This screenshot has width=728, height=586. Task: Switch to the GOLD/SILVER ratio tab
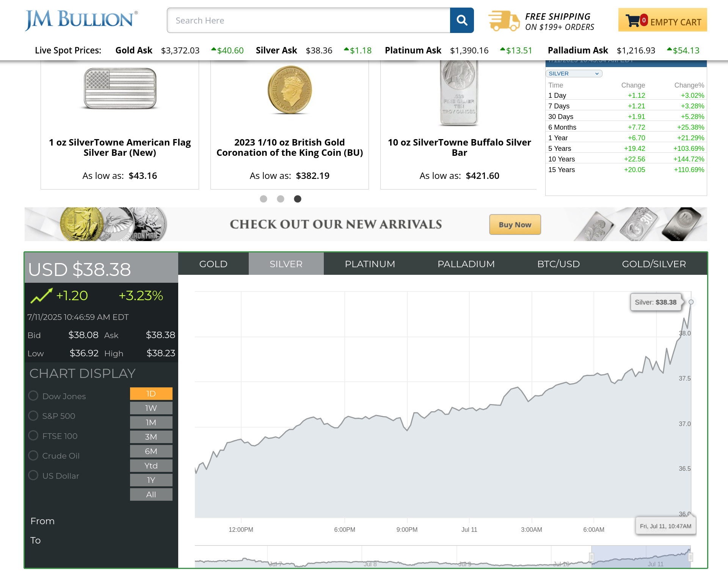click(x=654, y=264)
